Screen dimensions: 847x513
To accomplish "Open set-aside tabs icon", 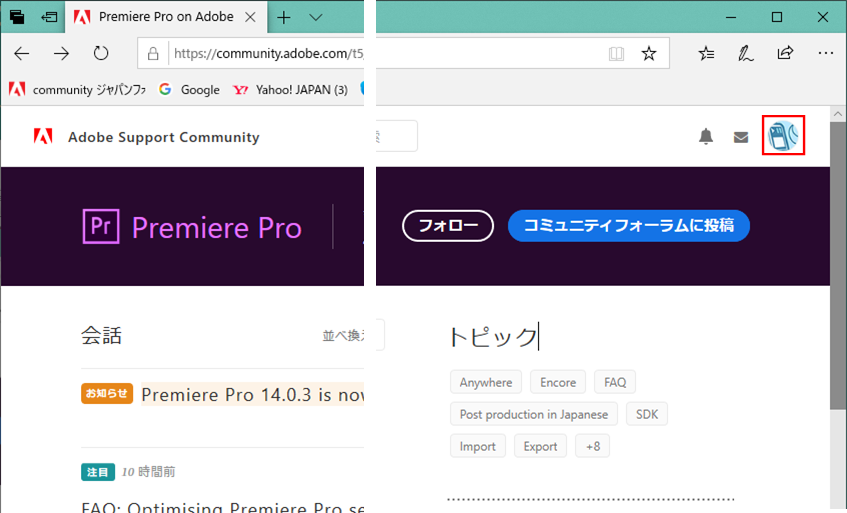I will 17,17.
